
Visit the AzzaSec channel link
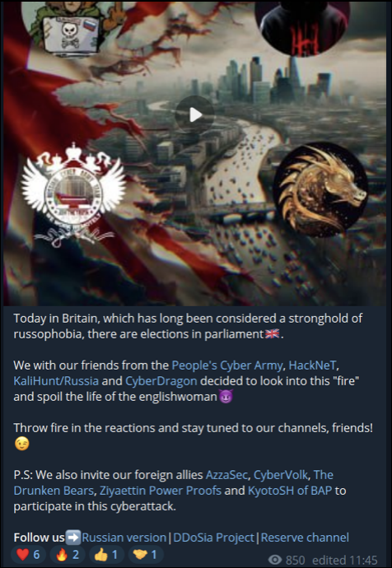[x=226, y=474]
